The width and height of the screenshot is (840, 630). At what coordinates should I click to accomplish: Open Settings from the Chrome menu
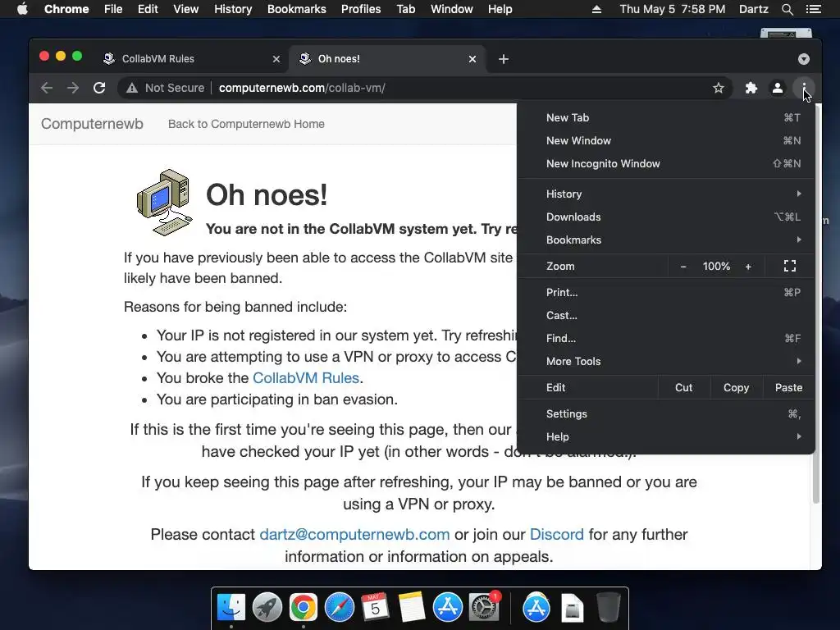pos(666,414)
